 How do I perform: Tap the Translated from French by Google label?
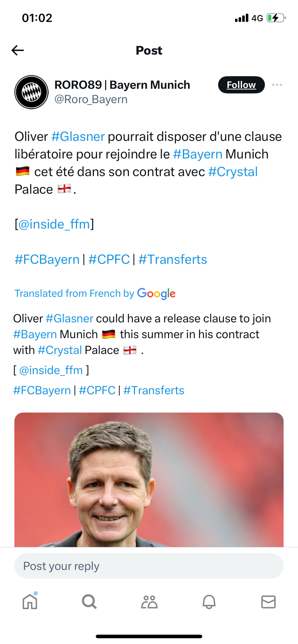pyautogui.click(x=95, y=294)
